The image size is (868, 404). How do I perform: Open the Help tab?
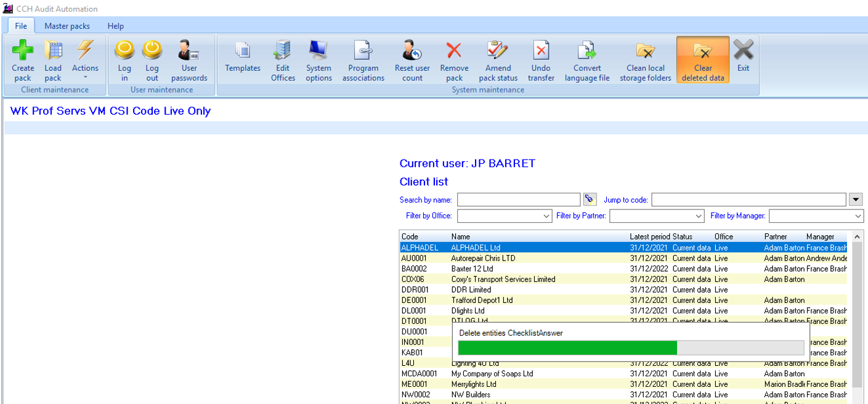116,26
